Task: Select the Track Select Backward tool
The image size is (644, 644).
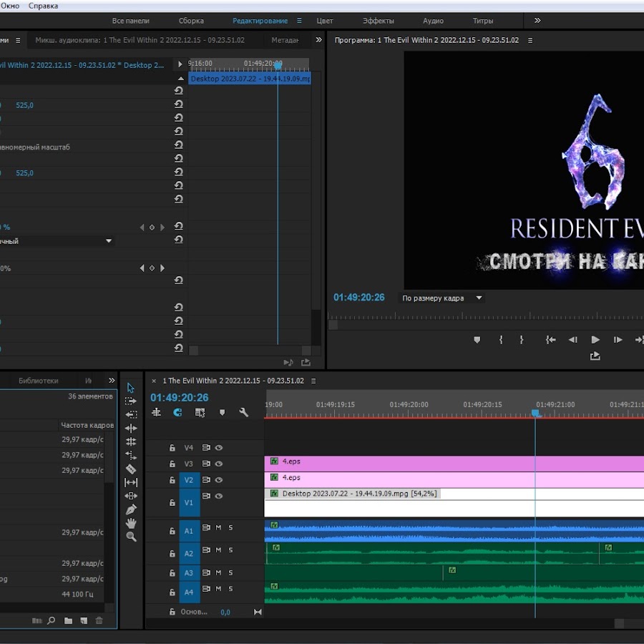Action: (x=131, y=414)
